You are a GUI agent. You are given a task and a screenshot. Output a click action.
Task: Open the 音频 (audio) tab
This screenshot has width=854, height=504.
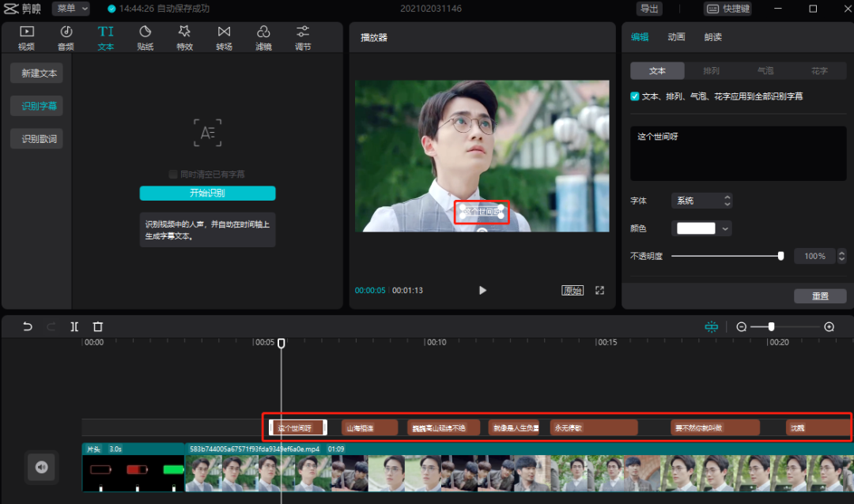(66, 38)
